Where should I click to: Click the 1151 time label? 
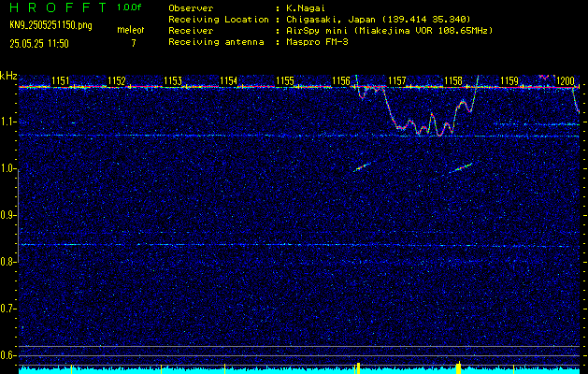[61, 80]
